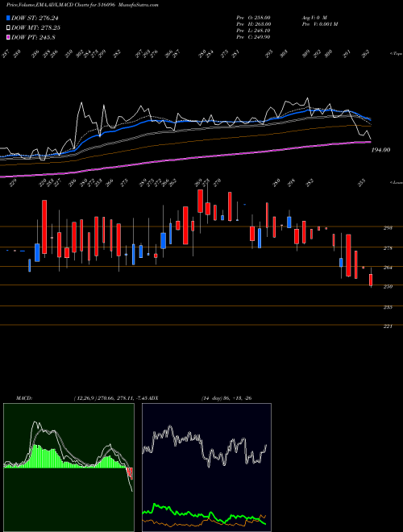Screen dimensions: 403x532
Task: Click the chart title mentioning MunafaSutra.com
Action: pyautogui.click(x=82, y=5)
